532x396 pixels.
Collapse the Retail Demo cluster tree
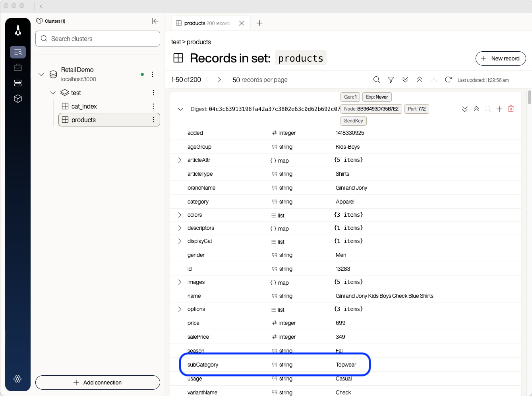coord(41,74)
